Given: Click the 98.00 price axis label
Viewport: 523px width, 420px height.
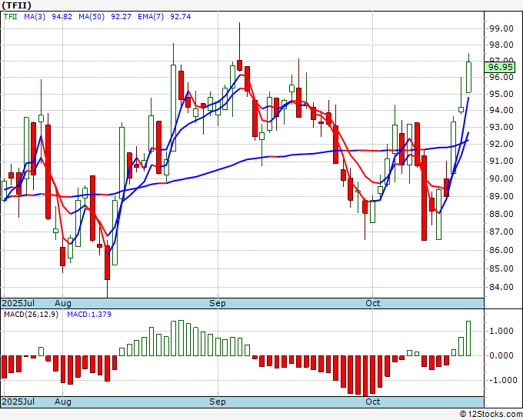Looking at the screenshot, I should click(501, 45).
